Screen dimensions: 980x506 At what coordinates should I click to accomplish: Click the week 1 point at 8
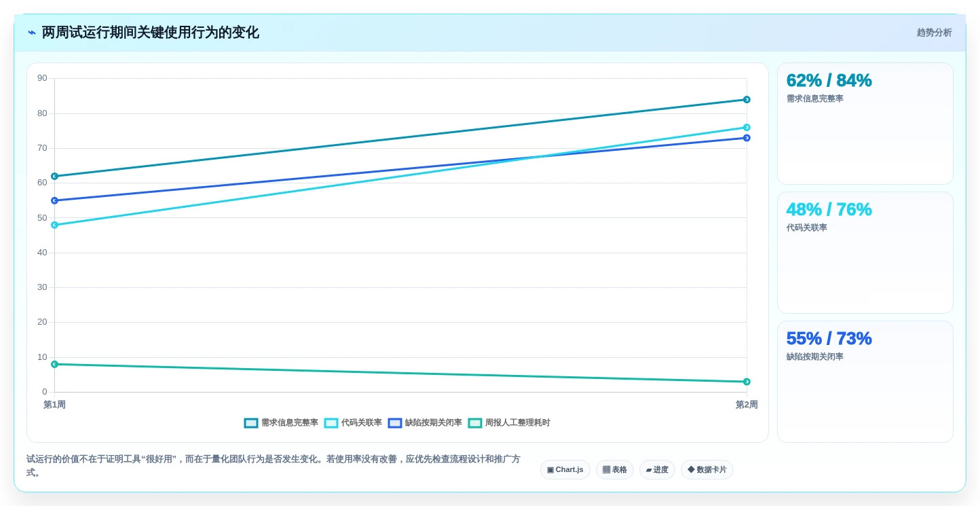(x=54, y=364)
